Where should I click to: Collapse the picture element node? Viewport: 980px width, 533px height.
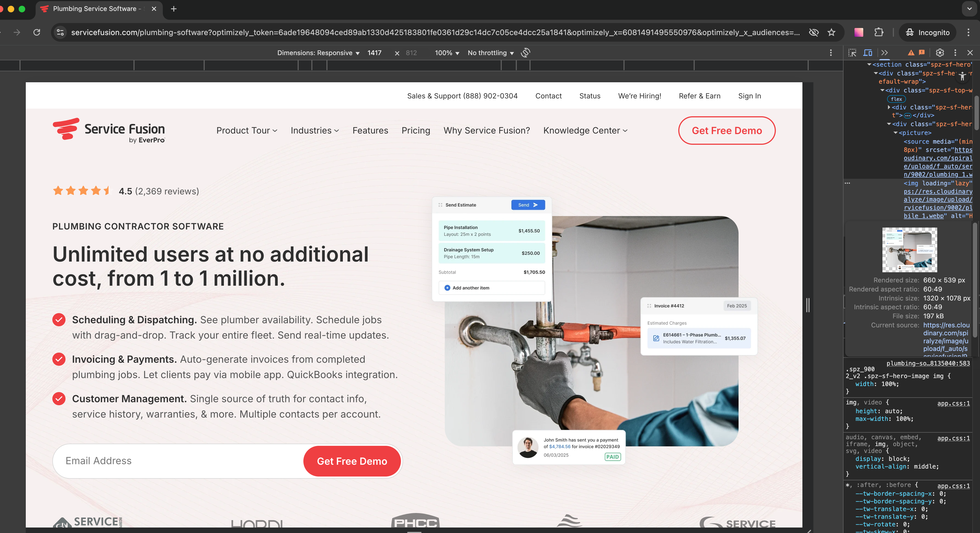pyautogui.click(x=896, y=133)
